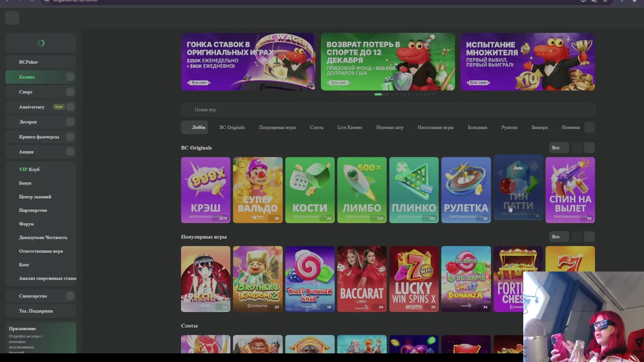Screen dimensions: 644x362
Task: Go to next BC Originals games
Action: 589,148
